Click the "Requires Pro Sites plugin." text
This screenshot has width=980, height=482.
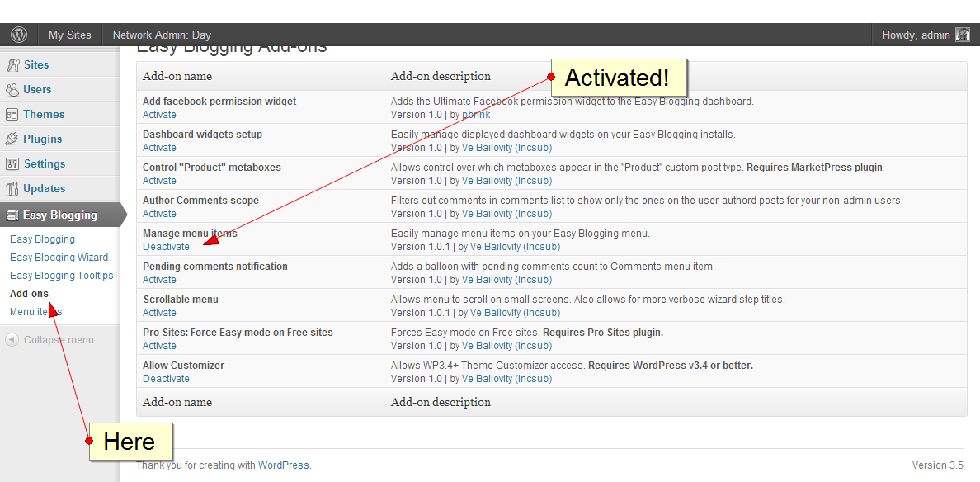pos(603,333)
